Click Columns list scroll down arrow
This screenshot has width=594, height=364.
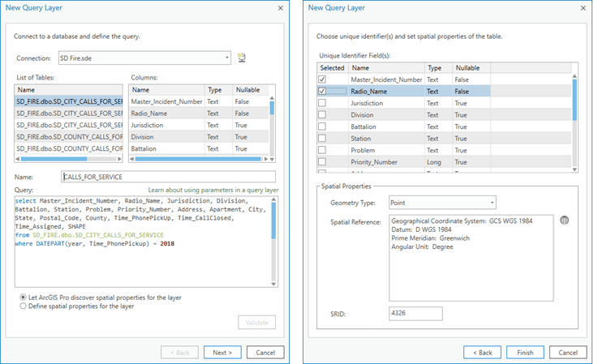pyautogui.click(x=272, y=159)
